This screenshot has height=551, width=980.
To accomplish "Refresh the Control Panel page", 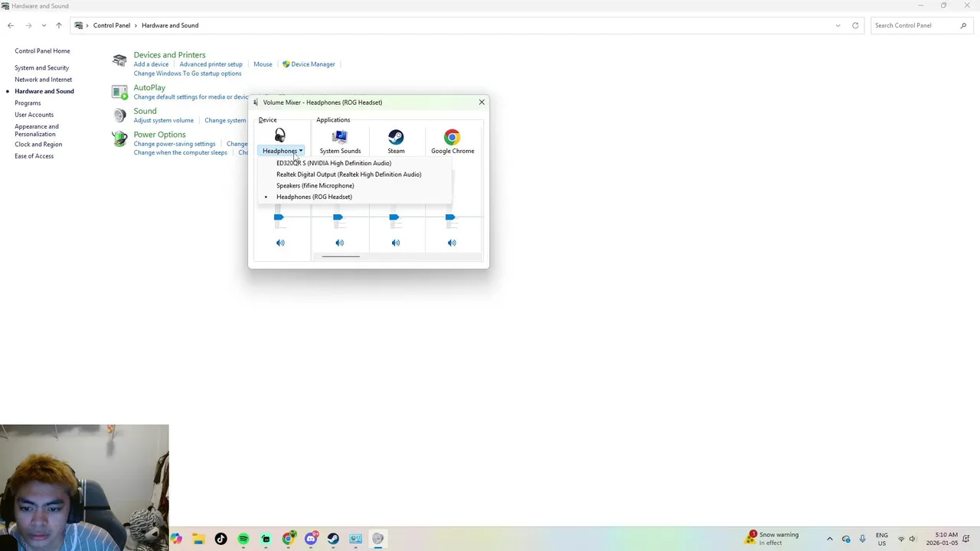I will click(855, 25).
